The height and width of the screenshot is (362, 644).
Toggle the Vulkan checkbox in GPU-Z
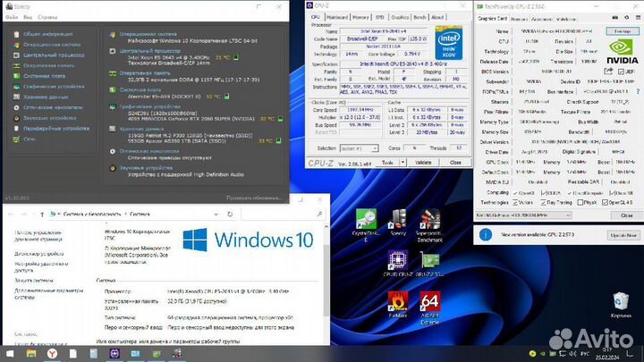515,202
